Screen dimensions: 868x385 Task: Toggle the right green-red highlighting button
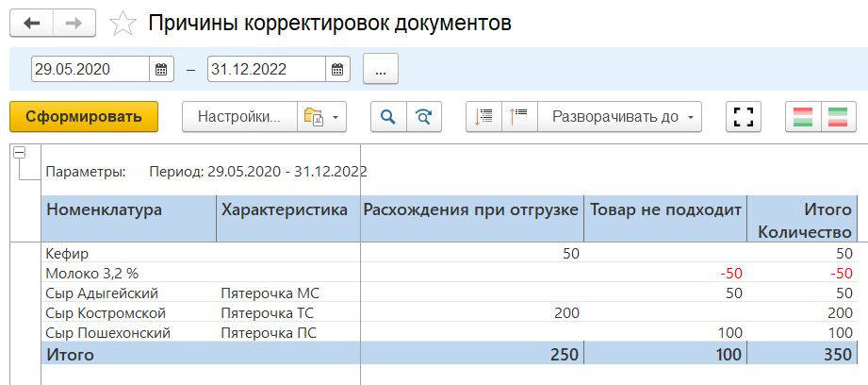(838, 117)
